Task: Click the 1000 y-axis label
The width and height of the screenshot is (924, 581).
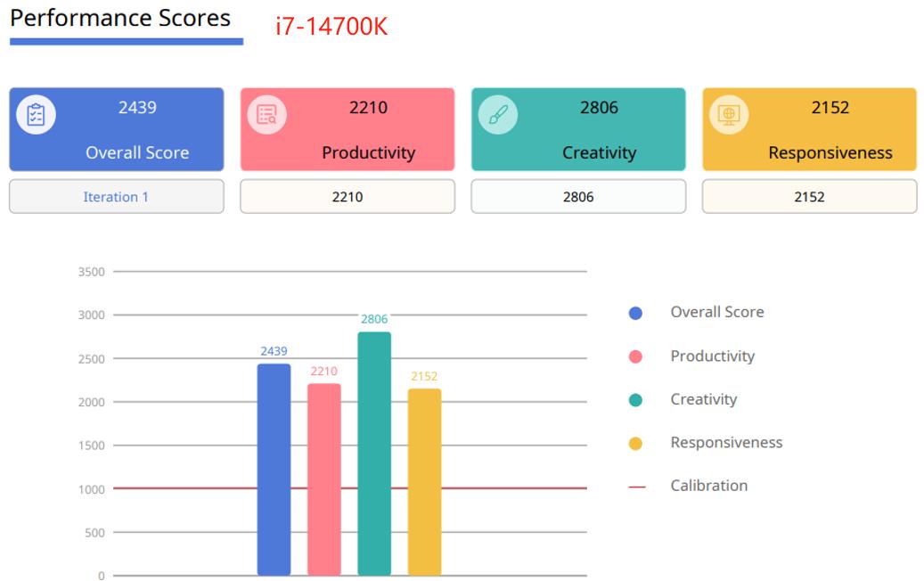Action: (x=92, y=489)
